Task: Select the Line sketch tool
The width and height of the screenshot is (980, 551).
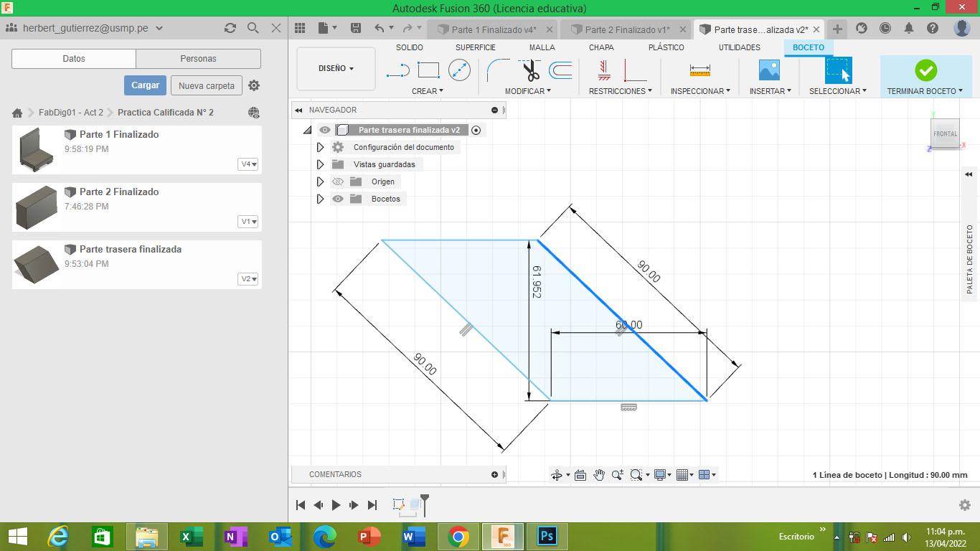Action: click(x=397, y=70)
